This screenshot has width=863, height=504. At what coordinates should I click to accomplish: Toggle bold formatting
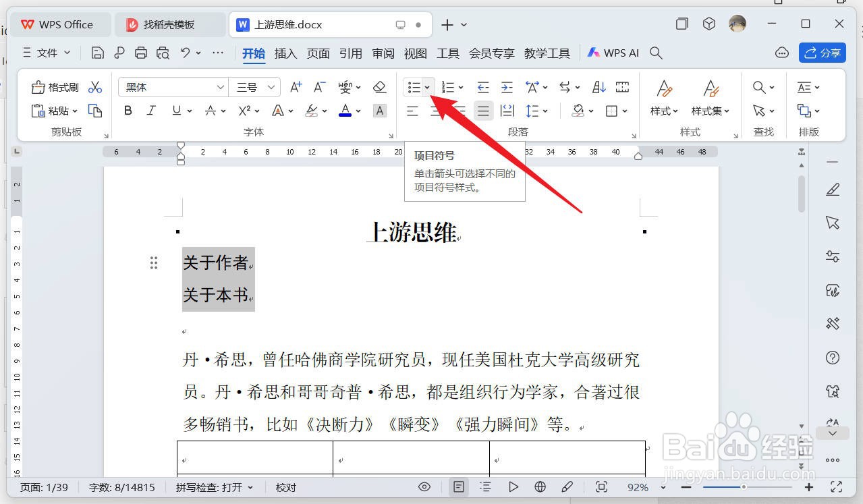(x=128, y=111)
